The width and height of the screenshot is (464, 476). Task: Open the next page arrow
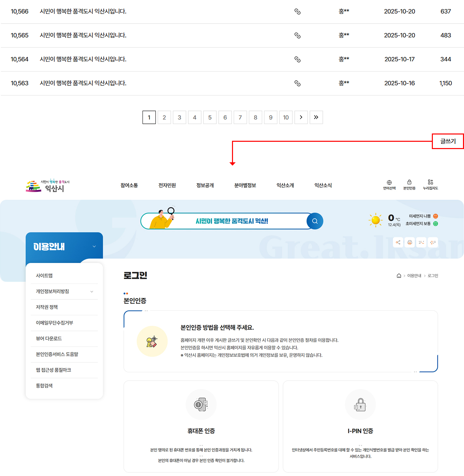pyautogui.click(x=301, y=117)
